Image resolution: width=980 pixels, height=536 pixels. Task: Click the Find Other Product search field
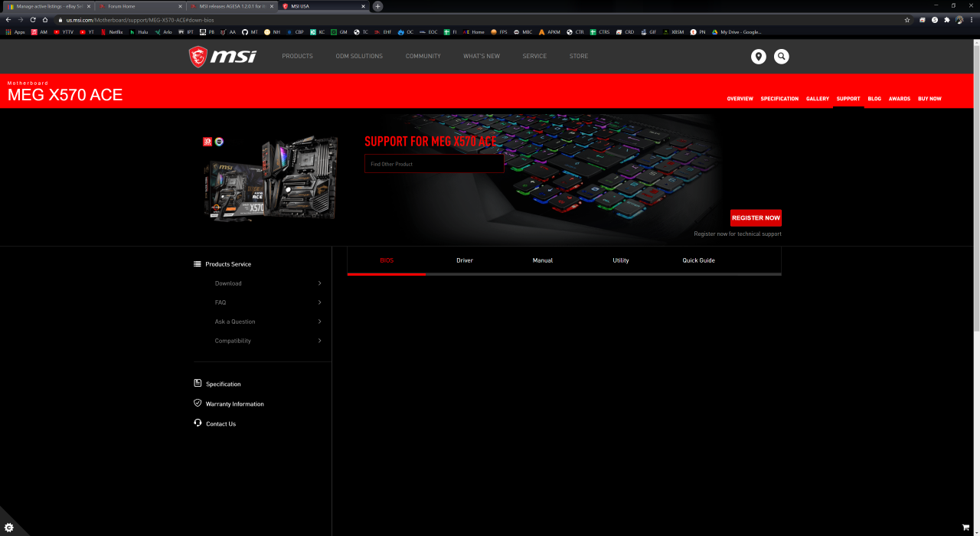[434, 164]
